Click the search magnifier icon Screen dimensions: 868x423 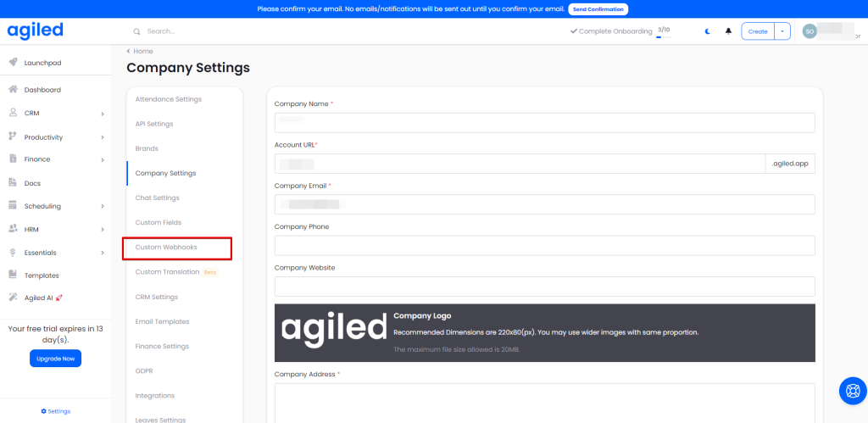tap(137, 31)
